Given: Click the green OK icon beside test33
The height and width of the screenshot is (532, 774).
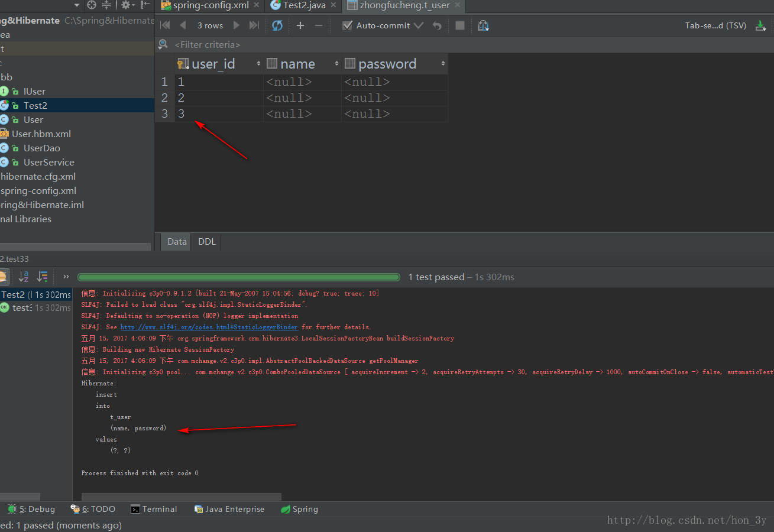Looking at the screenshot, I should (4, 307).
